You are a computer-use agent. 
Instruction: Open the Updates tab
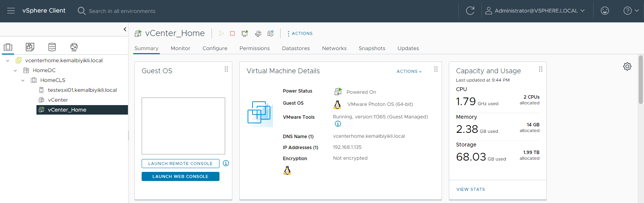click(408, 48)
